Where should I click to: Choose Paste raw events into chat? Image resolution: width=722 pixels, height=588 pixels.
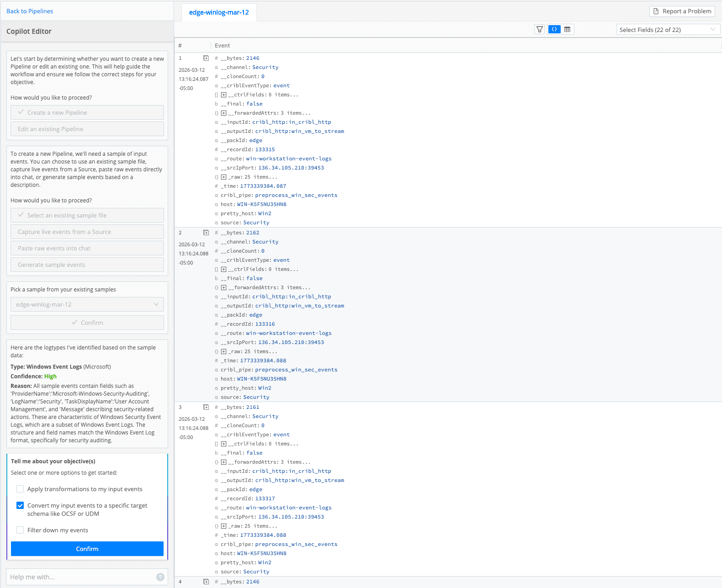[x=87, y=248]
